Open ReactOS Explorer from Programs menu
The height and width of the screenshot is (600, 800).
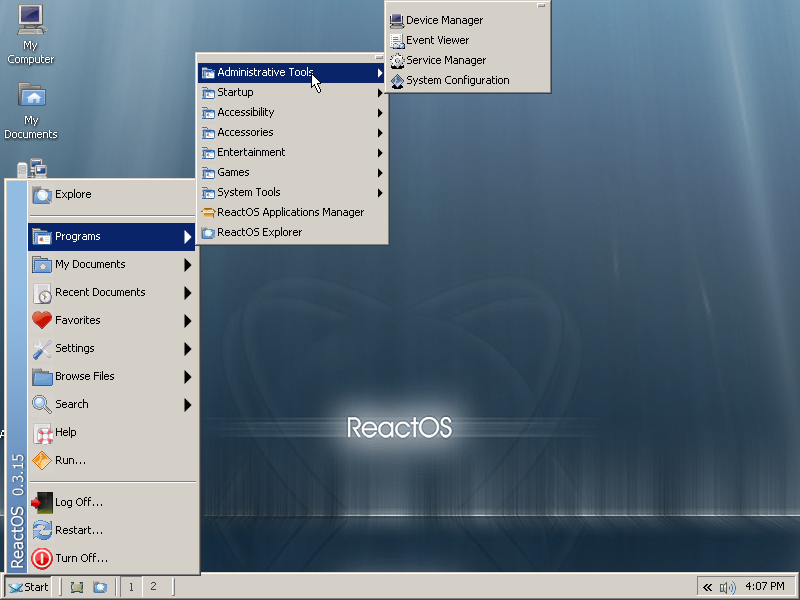point(259,232)
